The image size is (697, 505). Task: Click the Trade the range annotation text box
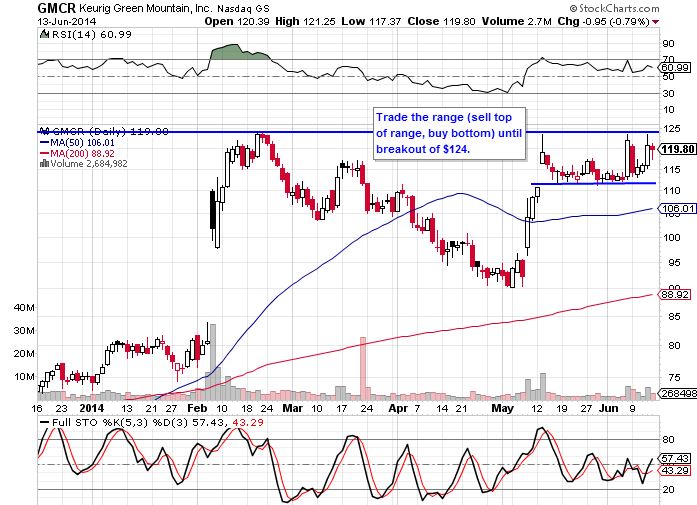pyautogui.click(x=449, y=133)
